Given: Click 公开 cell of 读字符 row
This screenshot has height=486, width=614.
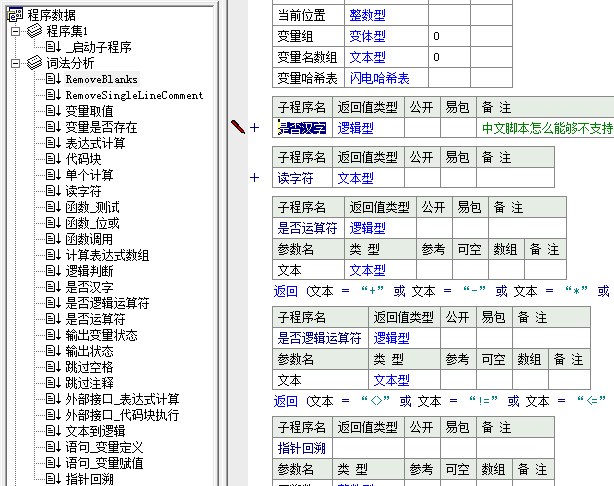Looking at the screenshot, I should [423, 179].
